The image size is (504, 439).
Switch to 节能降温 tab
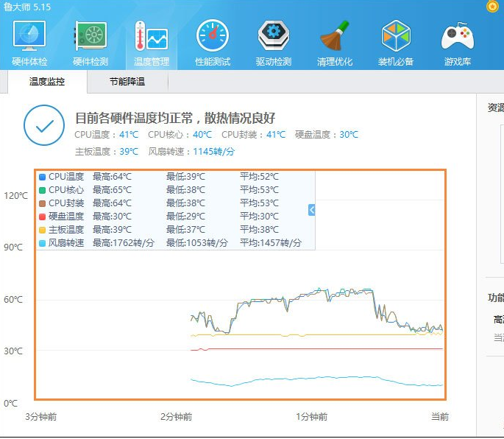127,82
